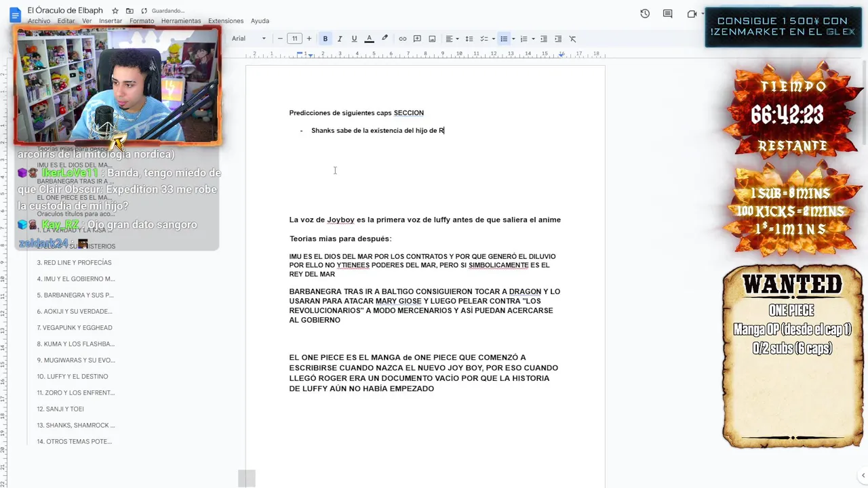Screen dimensions: 868x488
Task: Open the text alignment dropdown
Action: [x=452, y=39]
